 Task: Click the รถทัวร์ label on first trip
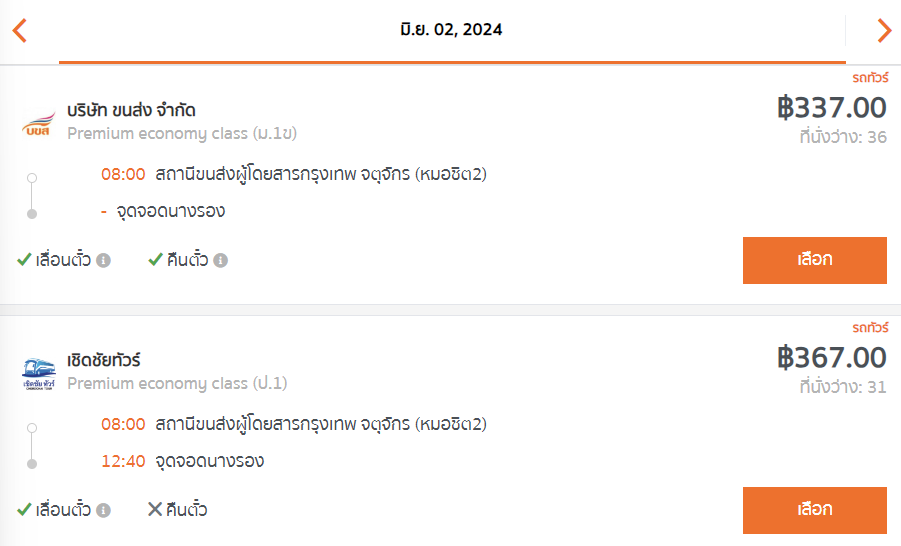(870, 78)
